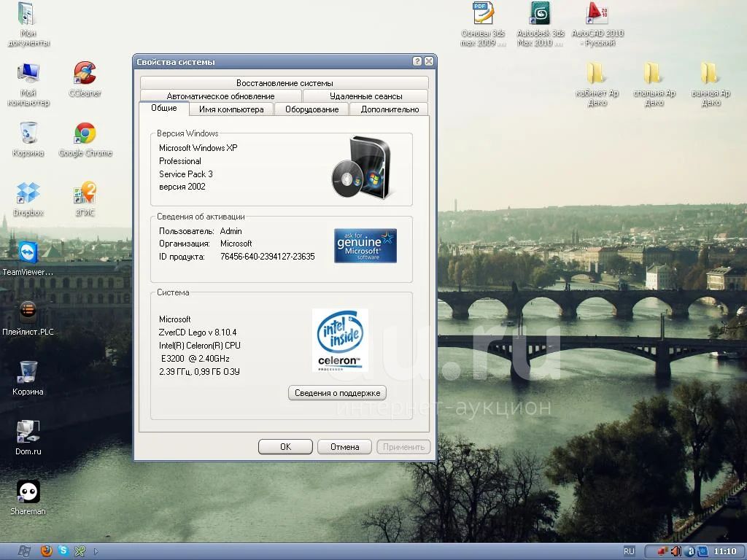Click the Skype quick launch icon
747x560 pixels.
click(x=63, y=551)
